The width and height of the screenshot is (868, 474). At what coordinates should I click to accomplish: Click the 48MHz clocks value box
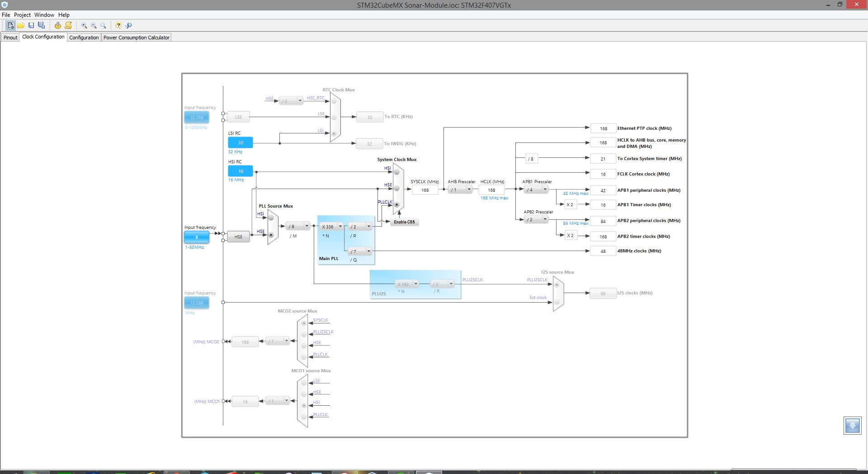pos(603,251)
